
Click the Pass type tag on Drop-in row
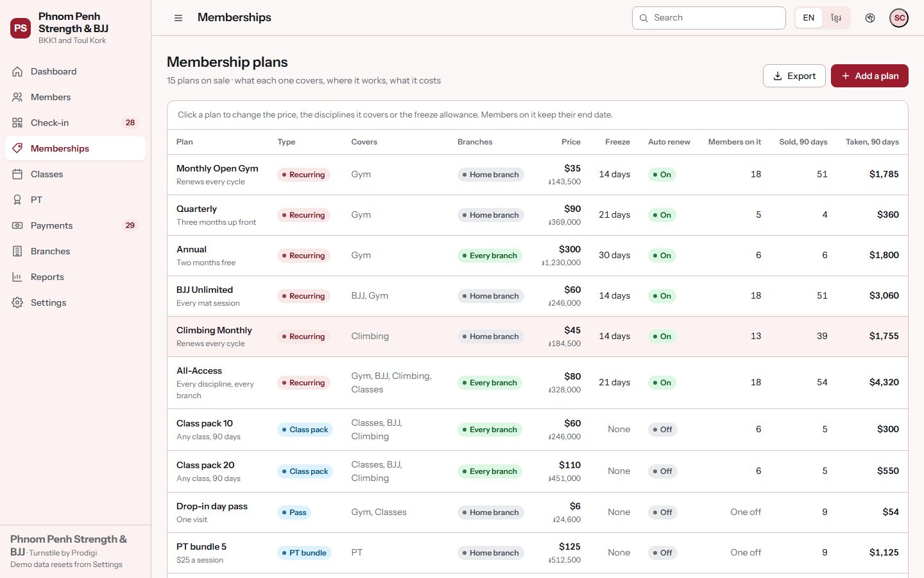(x=294, y=512)
